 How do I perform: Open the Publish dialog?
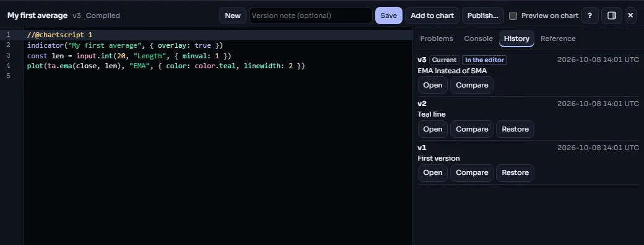coord(482,16)
